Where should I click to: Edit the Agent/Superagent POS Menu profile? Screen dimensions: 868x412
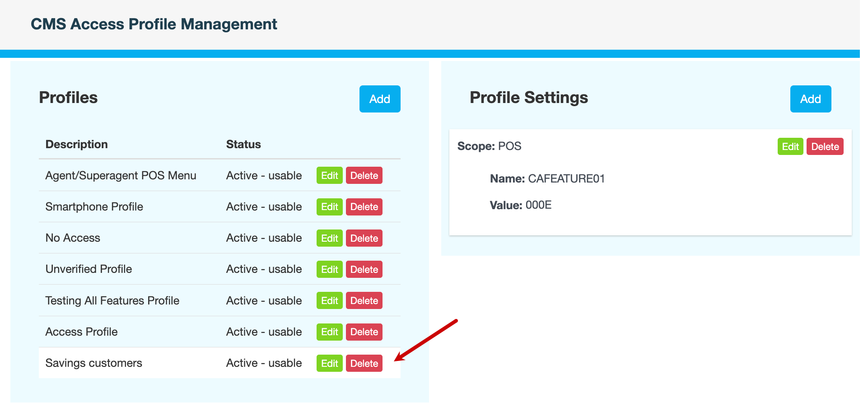329,176
